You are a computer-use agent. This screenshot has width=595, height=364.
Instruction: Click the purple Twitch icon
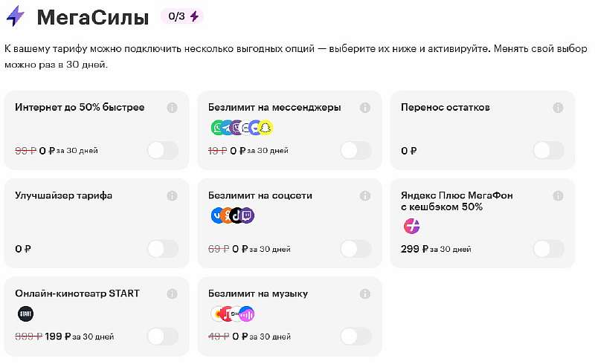coord(247,216)
